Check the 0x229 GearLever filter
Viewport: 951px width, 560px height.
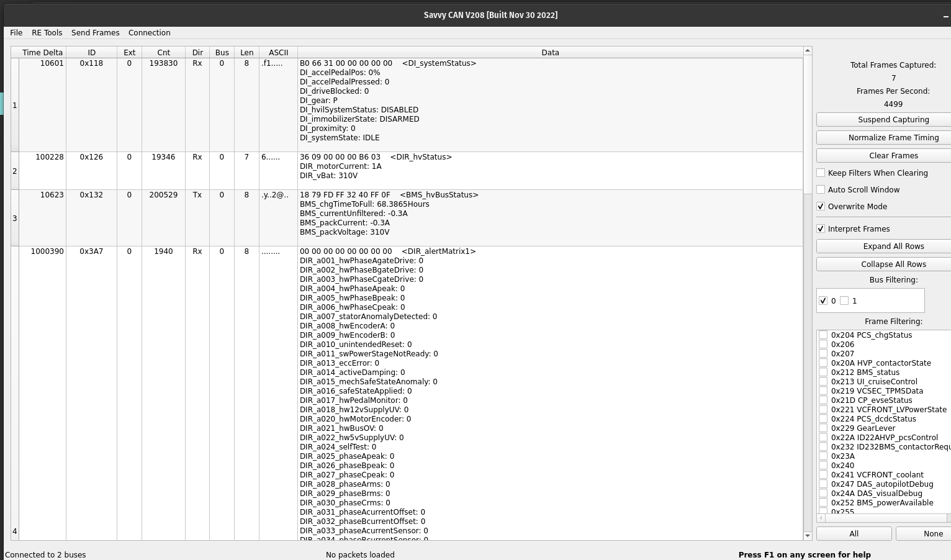823,428
